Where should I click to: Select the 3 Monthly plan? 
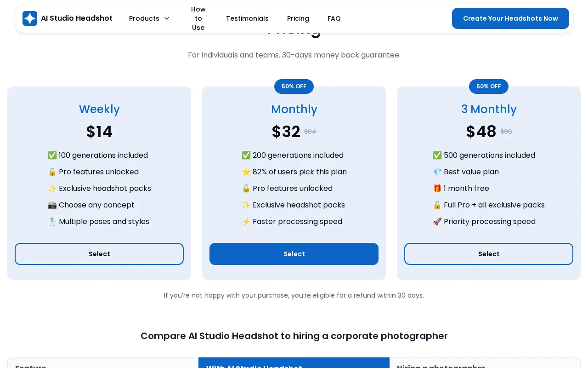pyautogui.click(x=489, y=254)
